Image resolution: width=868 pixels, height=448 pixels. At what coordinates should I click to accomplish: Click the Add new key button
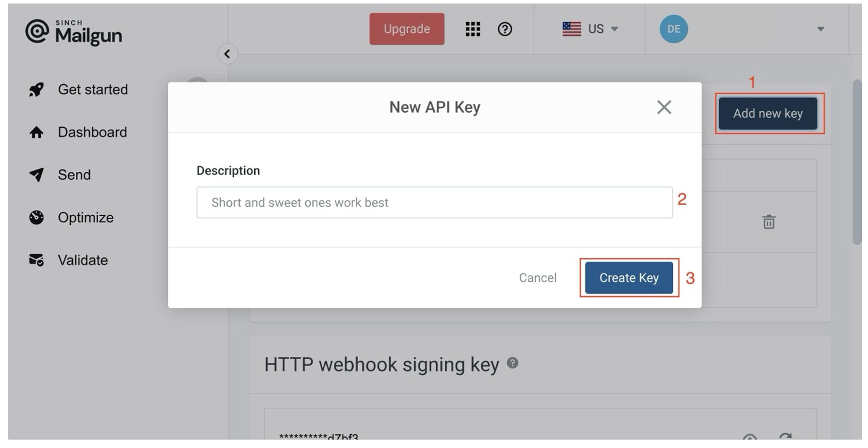[x=768, y=114]
